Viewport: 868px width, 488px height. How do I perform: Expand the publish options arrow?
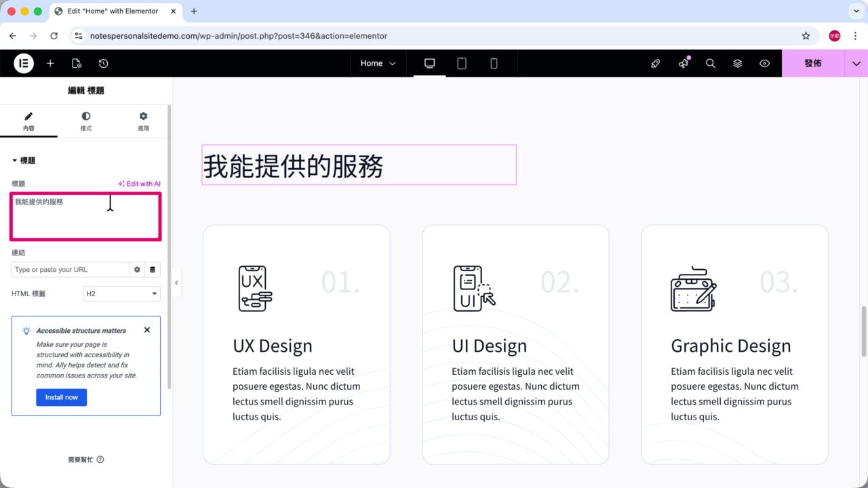[856, 63]
